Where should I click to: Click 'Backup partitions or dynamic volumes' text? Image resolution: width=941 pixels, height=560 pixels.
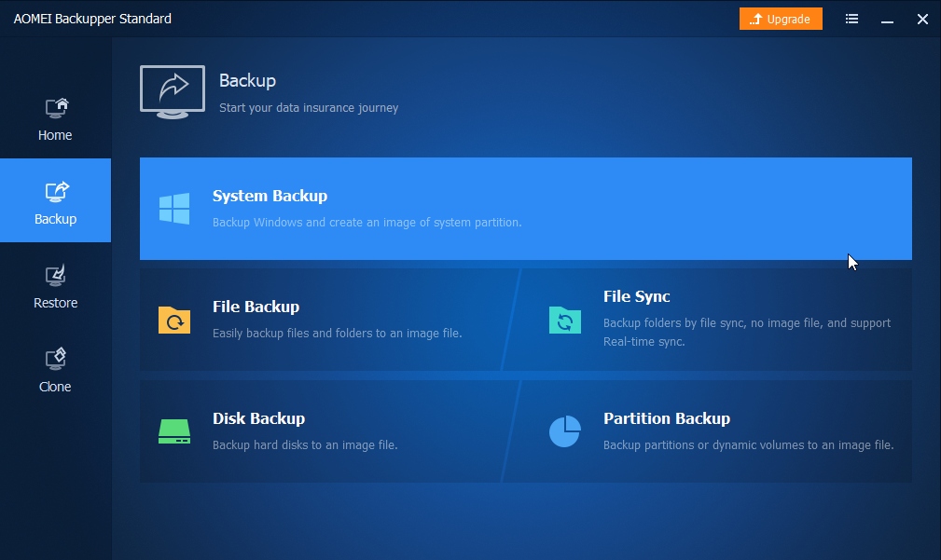pos(748,444)
